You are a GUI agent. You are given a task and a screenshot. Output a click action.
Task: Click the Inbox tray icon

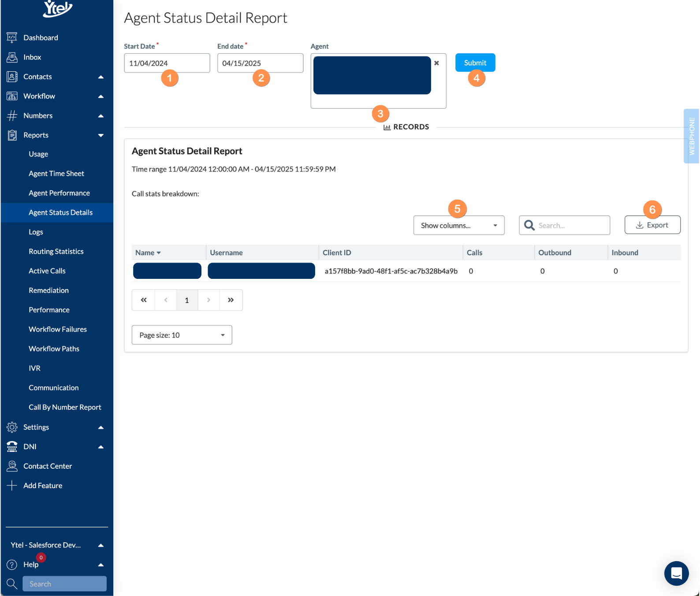click(x=12, y=57)
